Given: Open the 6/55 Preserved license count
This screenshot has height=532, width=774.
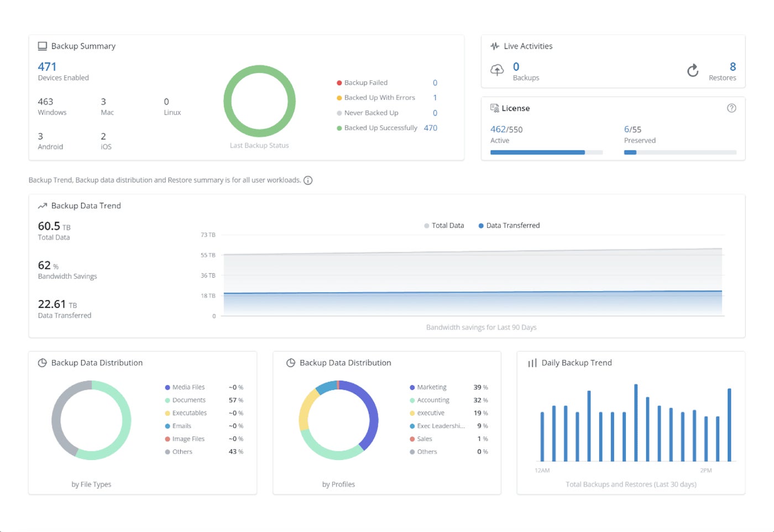Looking at the screenshot, I should click(632, 129).
